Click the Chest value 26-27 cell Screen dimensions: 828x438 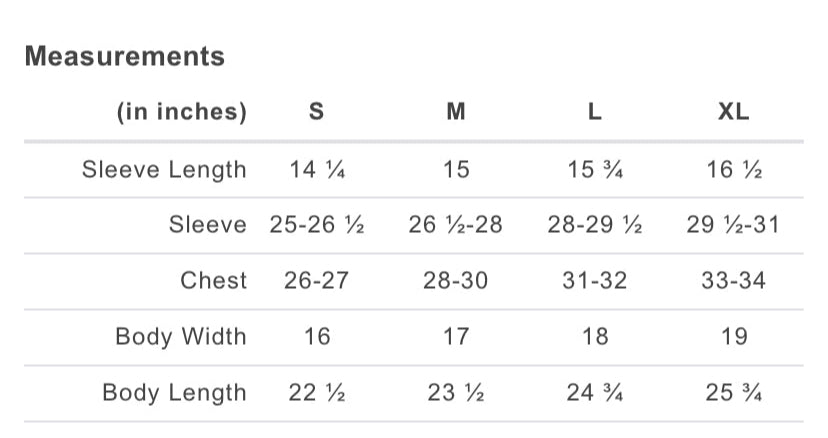316,281
